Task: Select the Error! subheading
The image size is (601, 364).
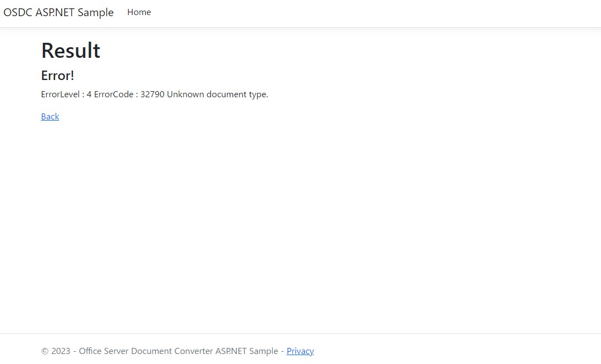Action: tap(57, 76)
